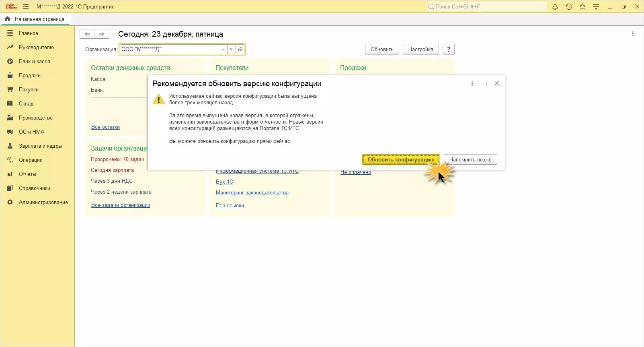Click the home icon on Начальная страница tab
This screenshot has width=644, height=347.
(7, 19)
